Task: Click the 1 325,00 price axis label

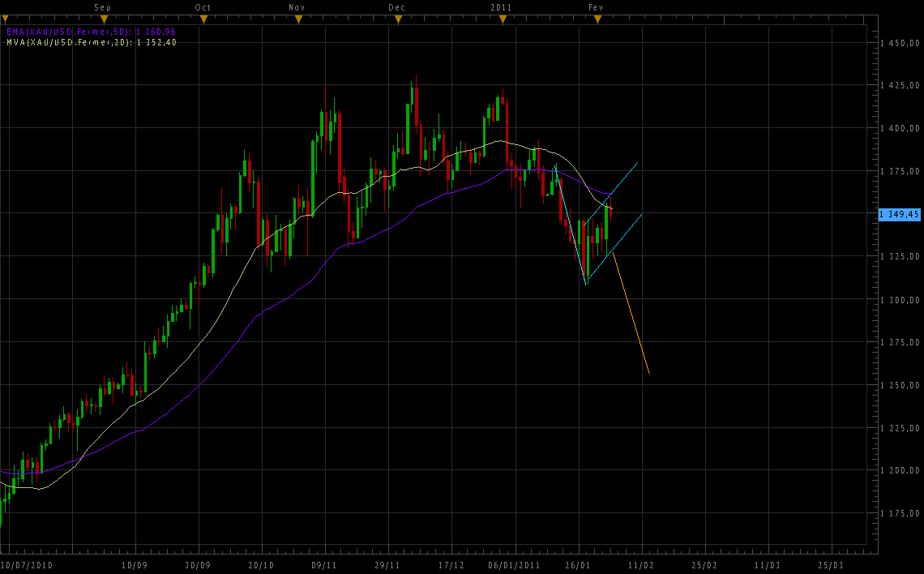Action: pyautogui.click(x=900, y=256)
